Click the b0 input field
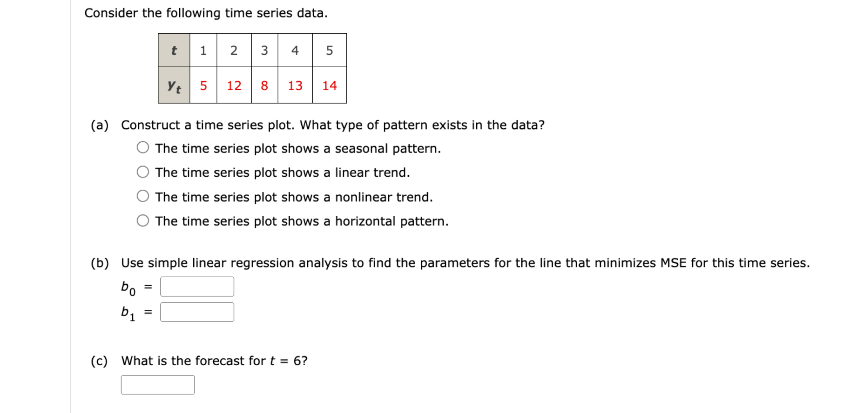The image size is (868, 413). tap(197, 287)
